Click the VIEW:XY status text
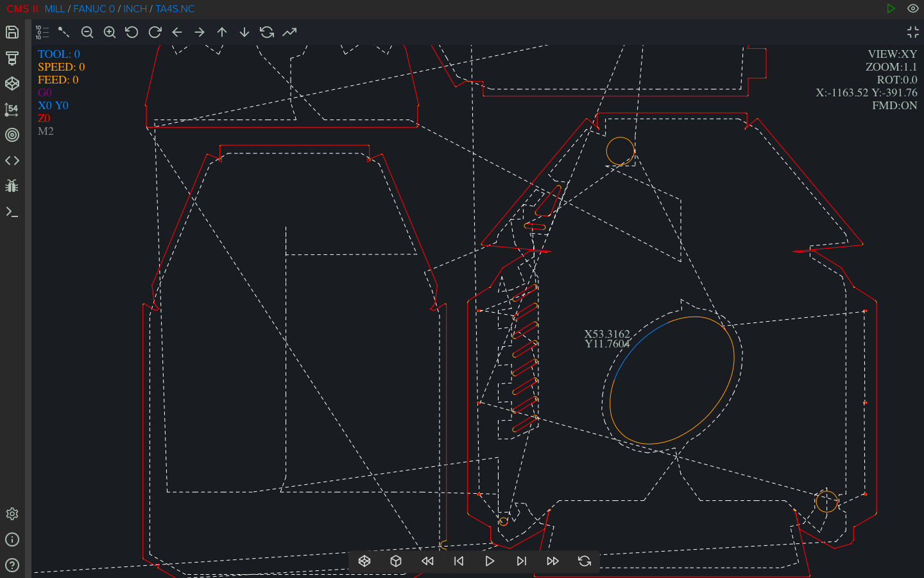Viewport: 924px width, 578px height. coord(893,54)
